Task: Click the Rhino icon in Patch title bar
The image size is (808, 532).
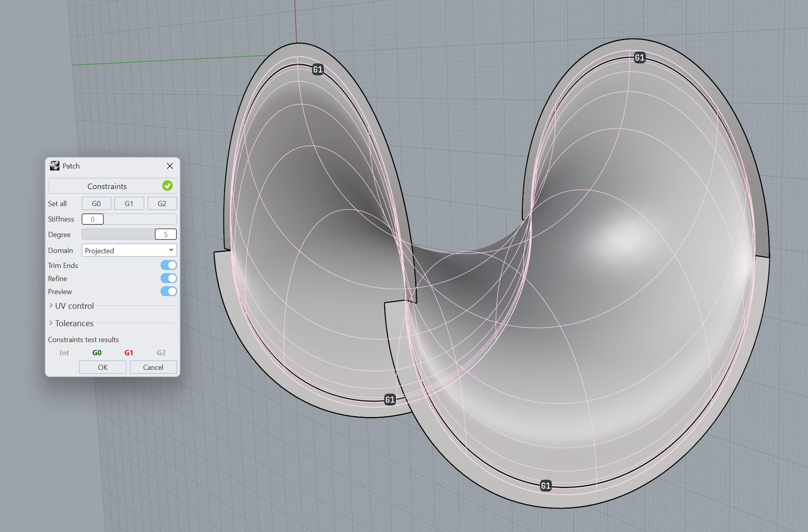Action: coord(55,166)
